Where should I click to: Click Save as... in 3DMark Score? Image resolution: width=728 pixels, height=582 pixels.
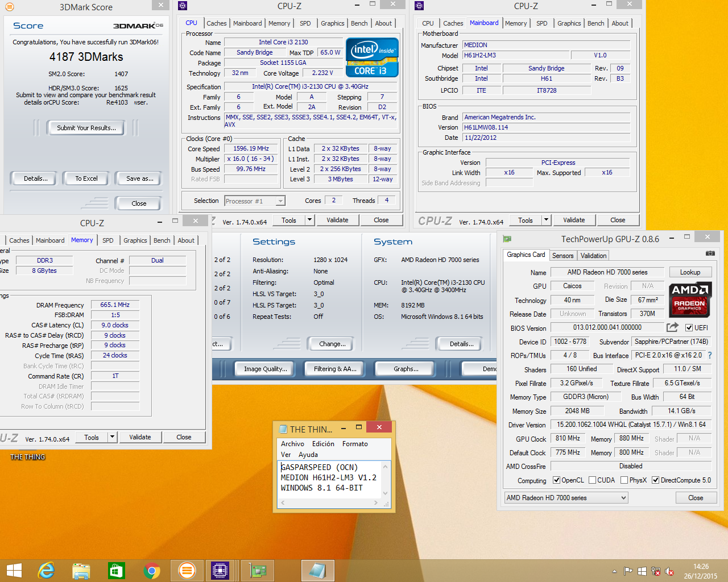tap(139, 178)
